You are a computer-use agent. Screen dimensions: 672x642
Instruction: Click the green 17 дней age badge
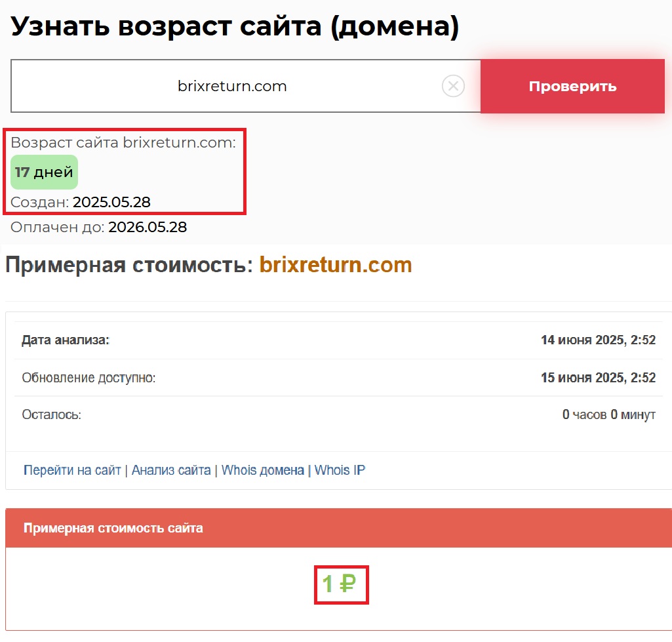(44, 172)
